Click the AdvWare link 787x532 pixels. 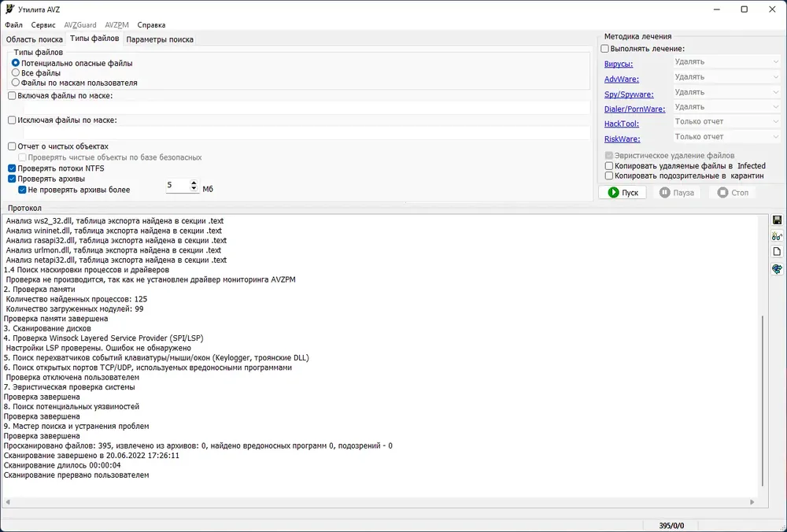(622, 79)
